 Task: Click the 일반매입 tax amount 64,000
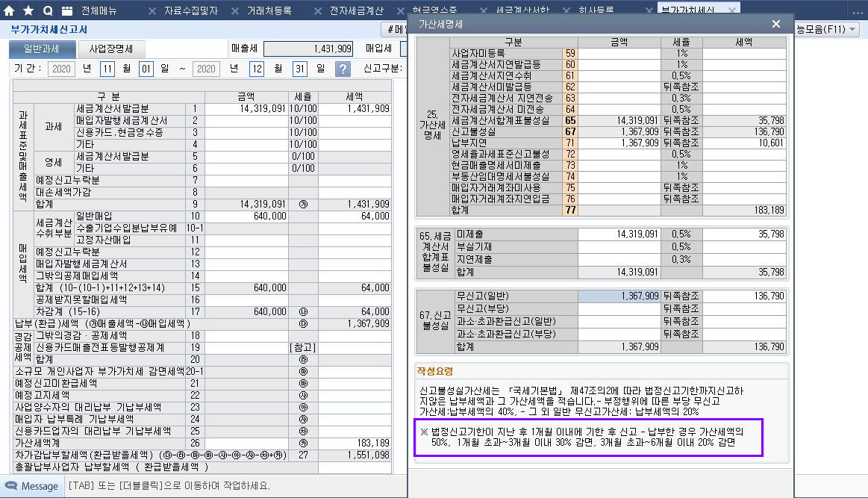[x=355, y=216]
